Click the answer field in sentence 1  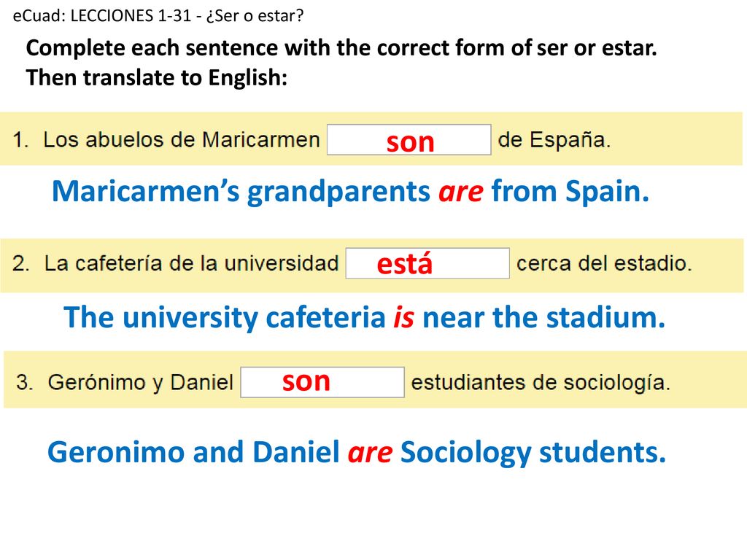click(409, 139)
